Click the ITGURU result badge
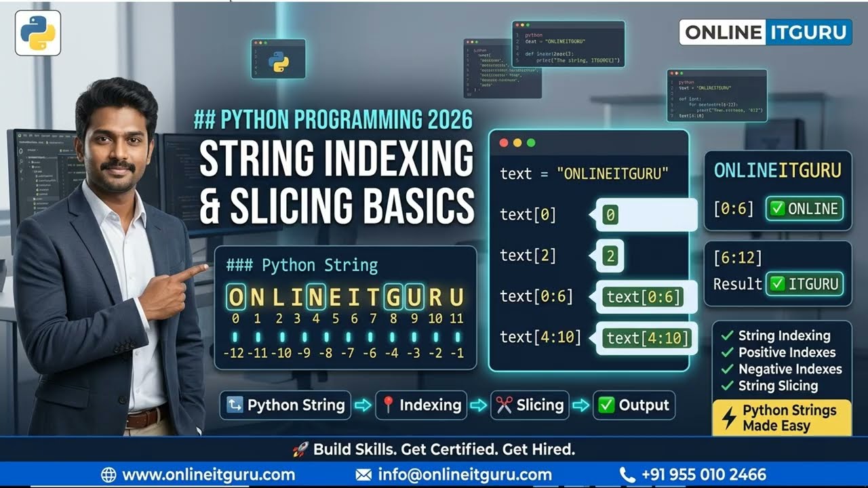868x488 pixels. point(805,283)
